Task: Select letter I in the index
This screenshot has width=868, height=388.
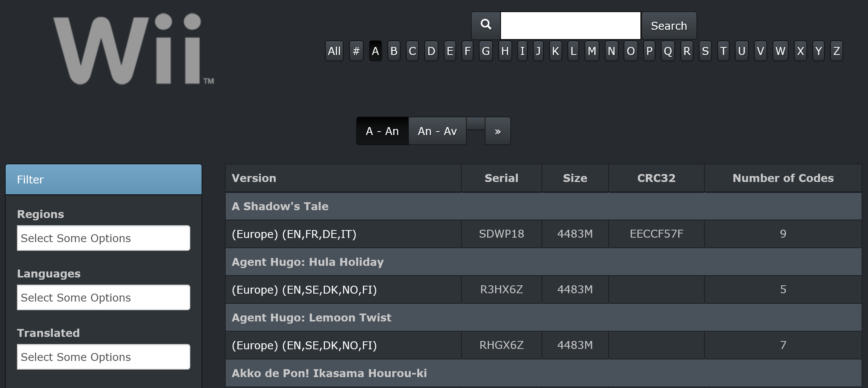Action: click(x=522, y=51)
